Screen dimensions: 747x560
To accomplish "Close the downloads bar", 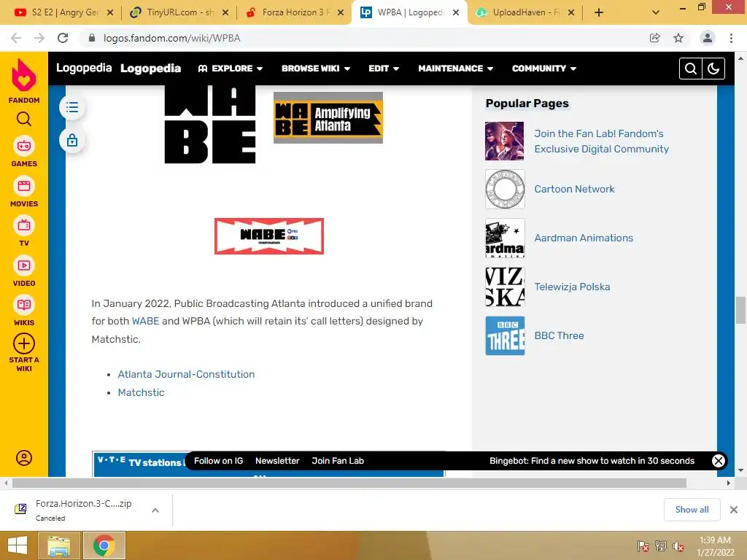I will (734, 510).
